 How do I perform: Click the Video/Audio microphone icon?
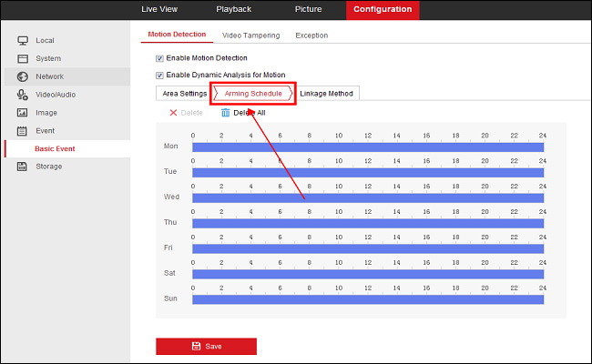(x=22, y=95)
